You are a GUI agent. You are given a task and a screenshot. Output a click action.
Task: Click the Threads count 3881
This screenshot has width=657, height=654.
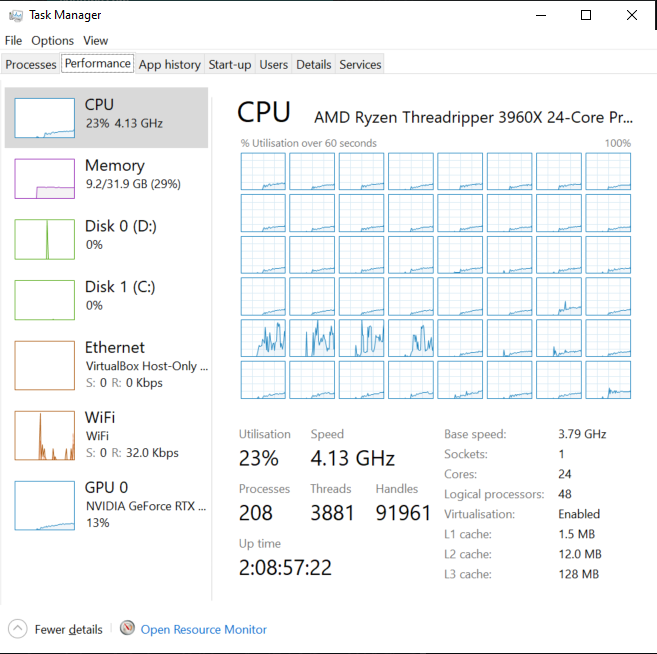[x=332, y=513]
